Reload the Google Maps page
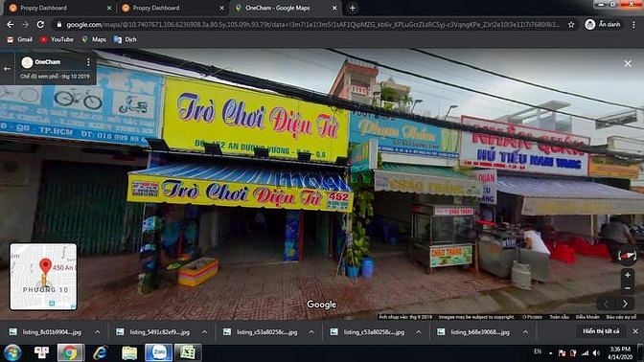 (x=40, y=25)
